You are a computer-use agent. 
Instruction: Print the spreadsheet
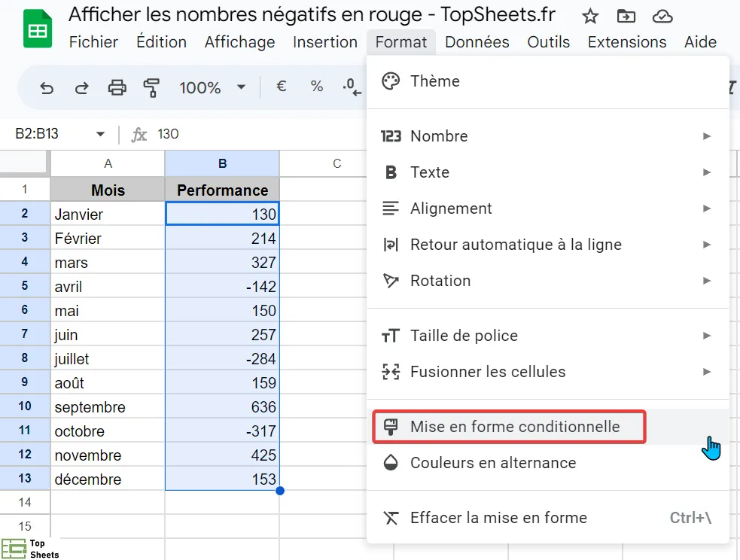(117, 88)
